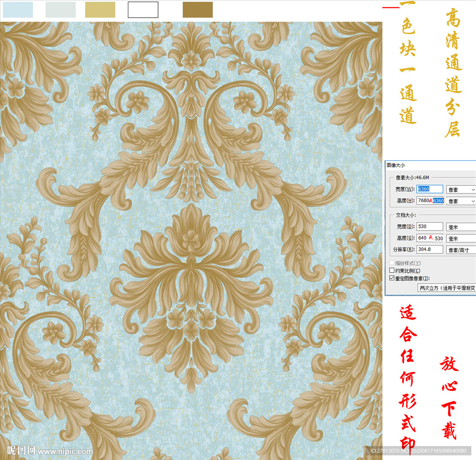
Task: Click the pixel height field showing 7680
Action: click(430, 200)
